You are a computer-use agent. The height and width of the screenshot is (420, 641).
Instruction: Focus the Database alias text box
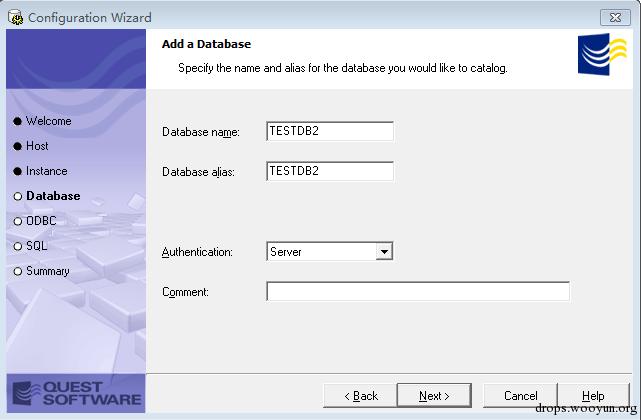330,171
